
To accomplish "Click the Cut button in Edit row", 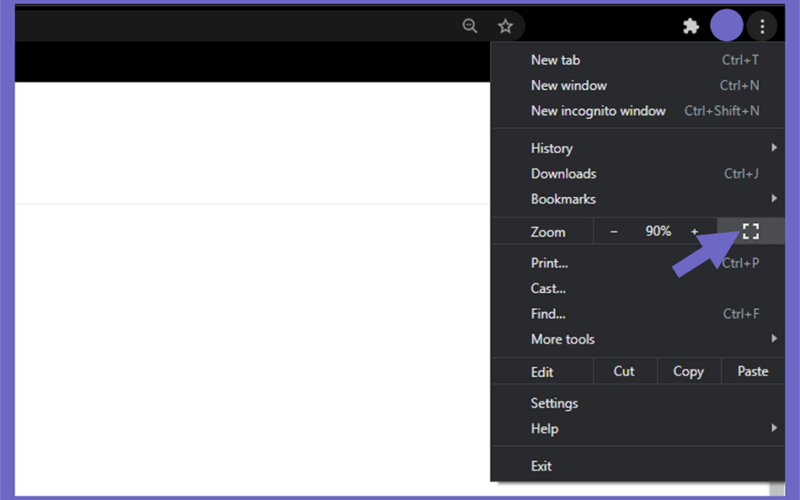I will click(x=624, y=371).
